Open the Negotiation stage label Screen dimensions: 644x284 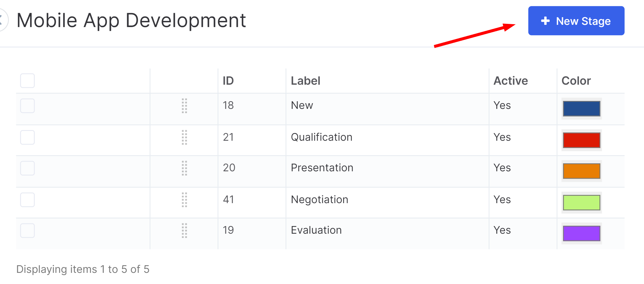click(x=319, y=200)
